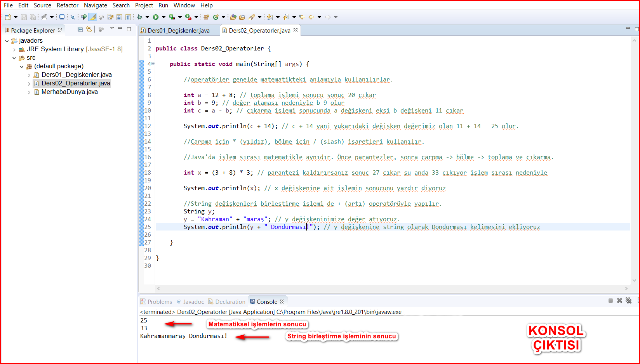Run the program with green play icon
This screenshot has width=640, height=364.
point(156,17)
